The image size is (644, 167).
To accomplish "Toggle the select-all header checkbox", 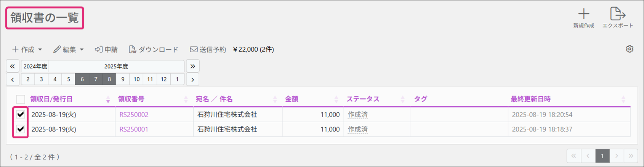I will click(21, 99).
